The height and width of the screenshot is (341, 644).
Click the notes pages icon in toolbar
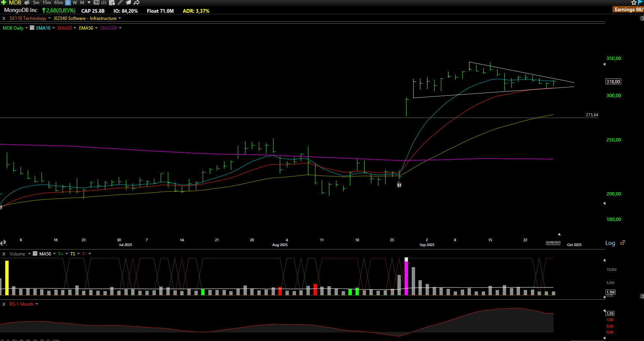[128, 3]
